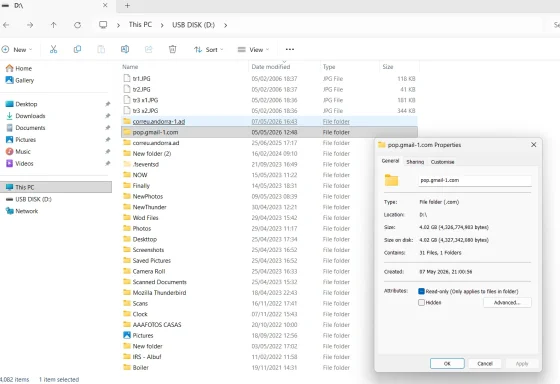Open the View dropdown menu

coord(253,50)
